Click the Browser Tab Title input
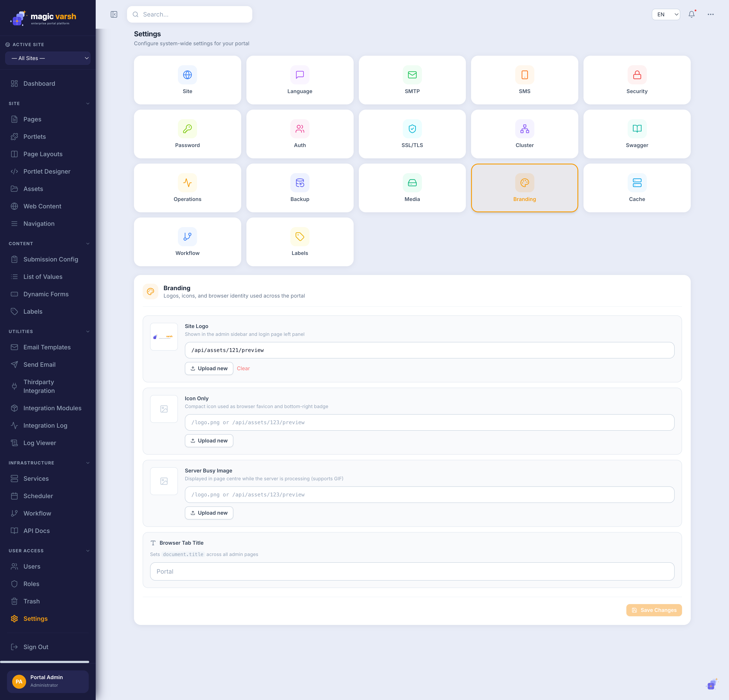Viewport: 729px width, 700px height. 412,571
